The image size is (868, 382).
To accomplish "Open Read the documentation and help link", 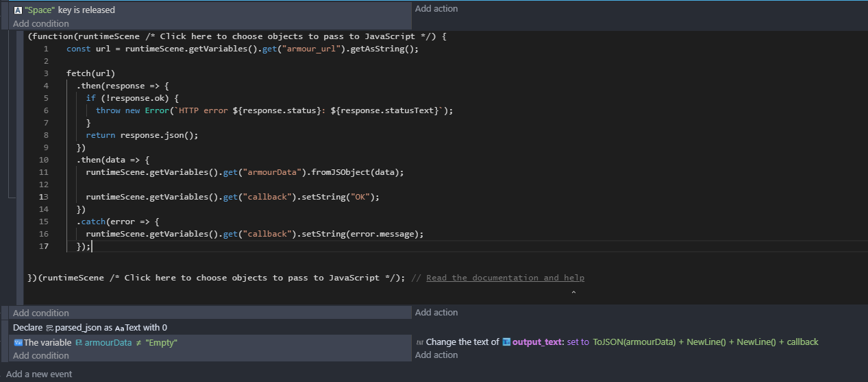I will 505,278.
